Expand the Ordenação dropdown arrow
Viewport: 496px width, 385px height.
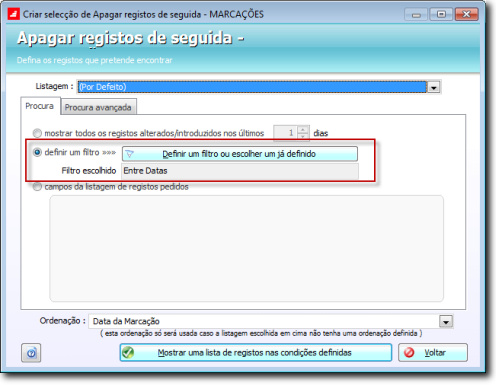(446, 321)
